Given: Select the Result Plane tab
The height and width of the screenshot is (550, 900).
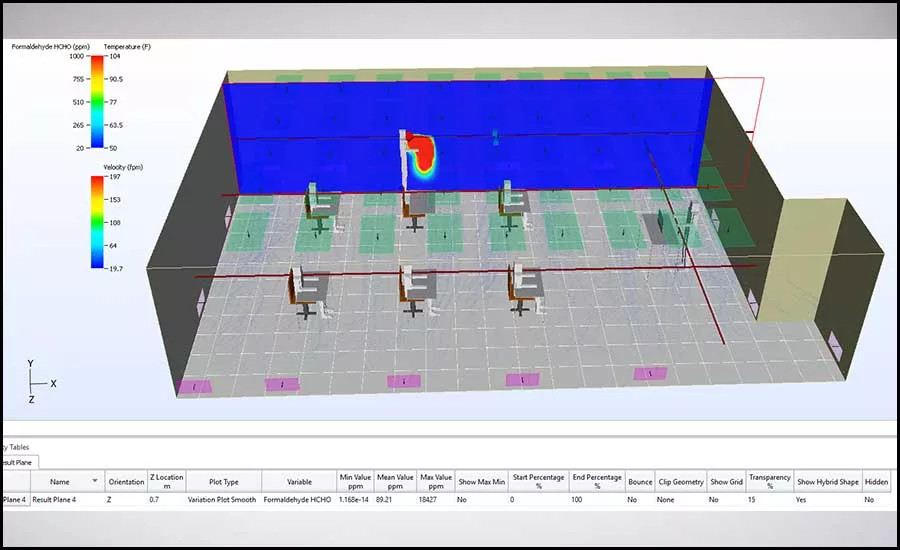Looking at the screenshot, I should click(x=20, y=462).
